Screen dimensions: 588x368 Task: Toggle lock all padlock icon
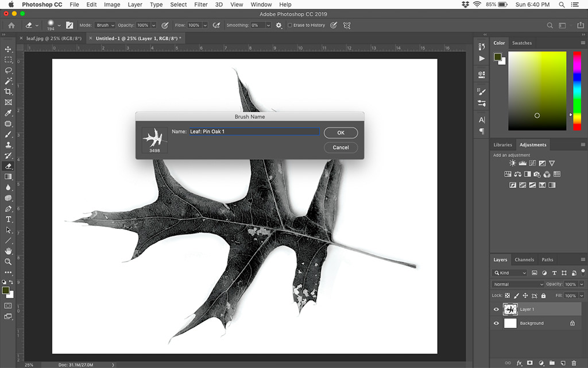pos(543,296)
